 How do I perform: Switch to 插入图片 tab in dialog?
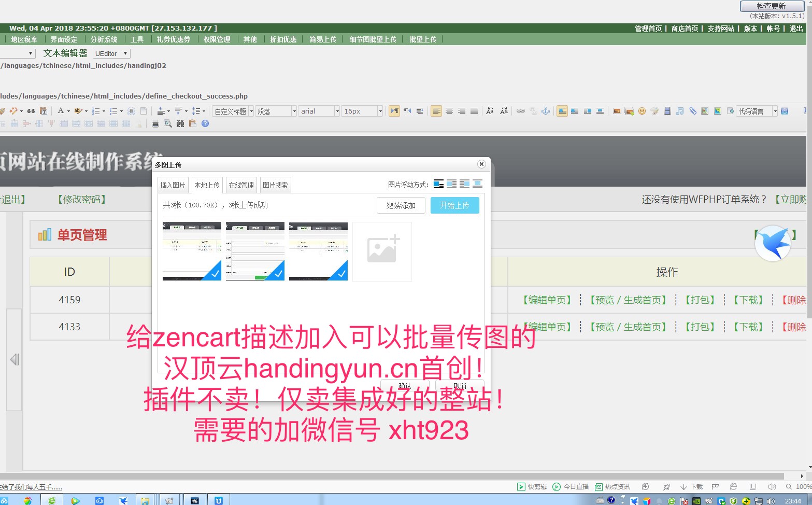[173, 185]
